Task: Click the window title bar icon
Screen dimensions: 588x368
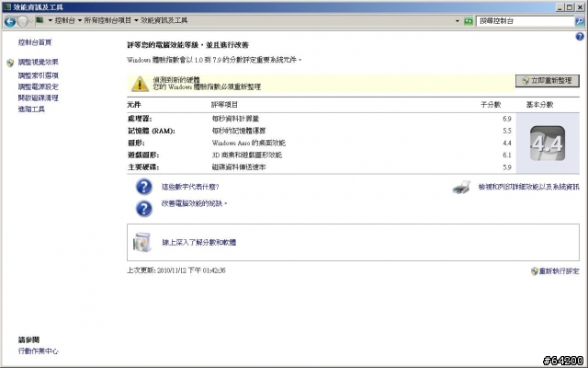Action: point(7,7)
